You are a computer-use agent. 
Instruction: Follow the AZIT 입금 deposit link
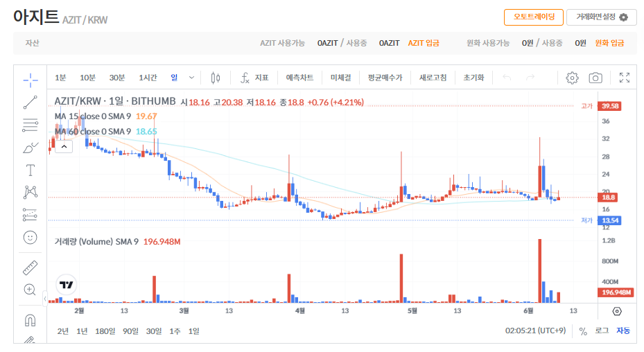pos(424,43)
